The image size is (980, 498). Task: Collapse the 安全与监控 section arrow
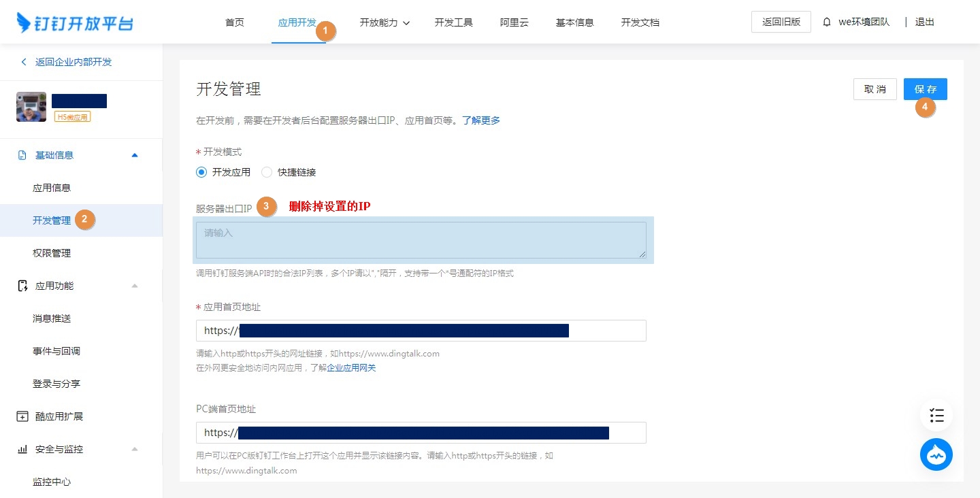pos(135,449)
